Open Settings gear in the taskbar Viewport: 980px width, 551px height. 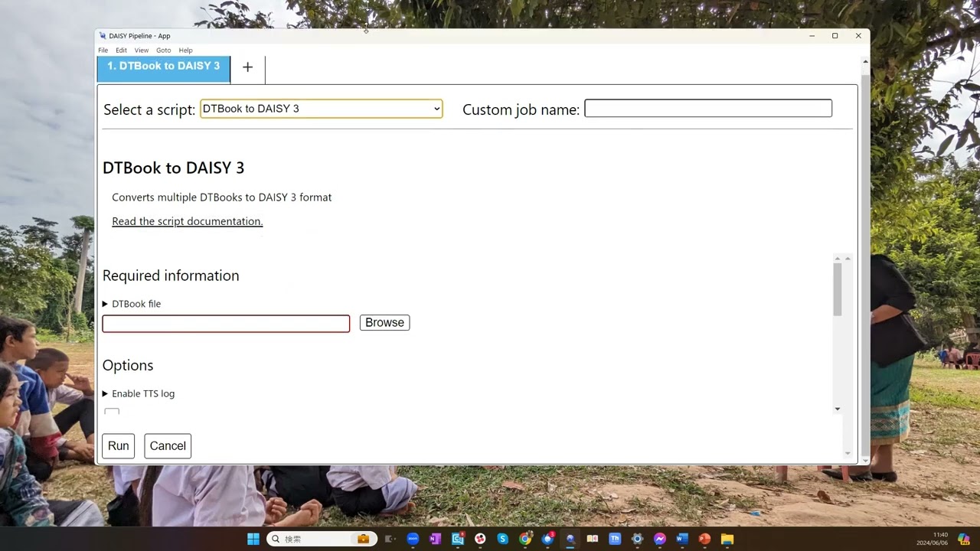coord(637,539)
